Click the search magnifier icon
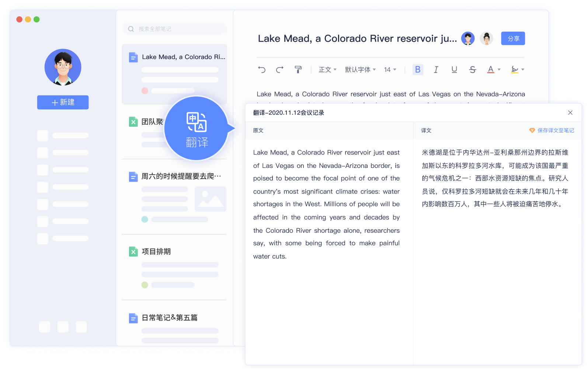This screenshot has width=588, height=371. pyautogui.click(x=131, y=29)
